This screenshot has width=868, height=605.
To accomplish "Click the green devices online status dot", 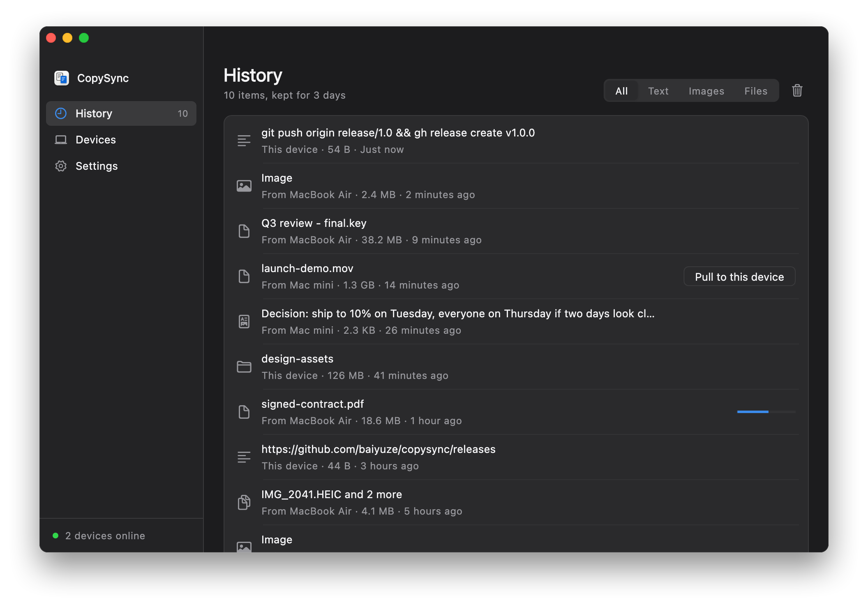I will [x=55, y=536].
